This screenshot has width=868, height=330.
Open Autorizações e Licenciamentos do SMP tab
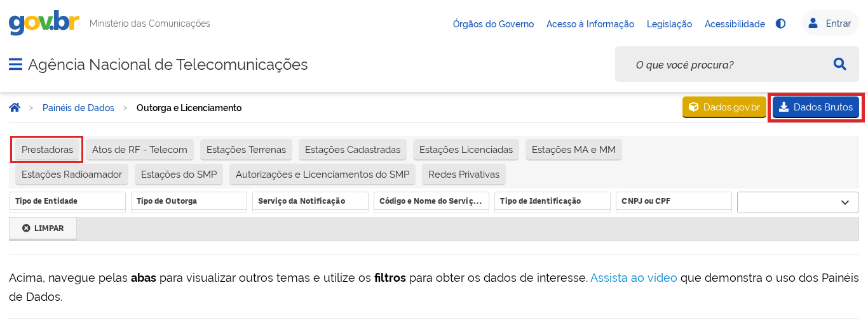click(322, 174)
